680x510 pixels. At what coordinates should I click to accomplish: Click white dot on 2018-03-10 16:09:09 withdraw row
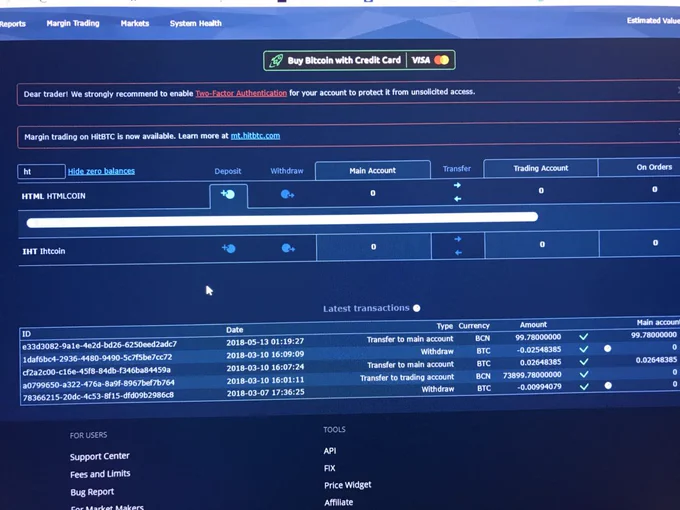pos(608,348)
